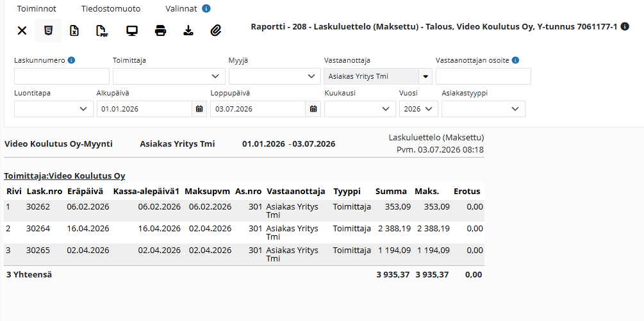This screenshot has width=644, height=321.
Task: Click the Kassa-alepäivä1 column header
Action: [147, 192]
